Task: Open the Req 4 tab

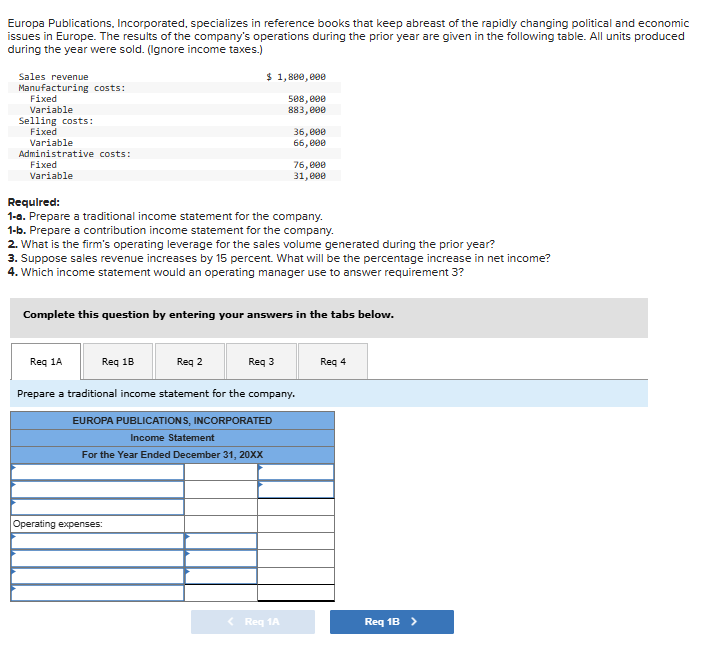Action: 333,362
